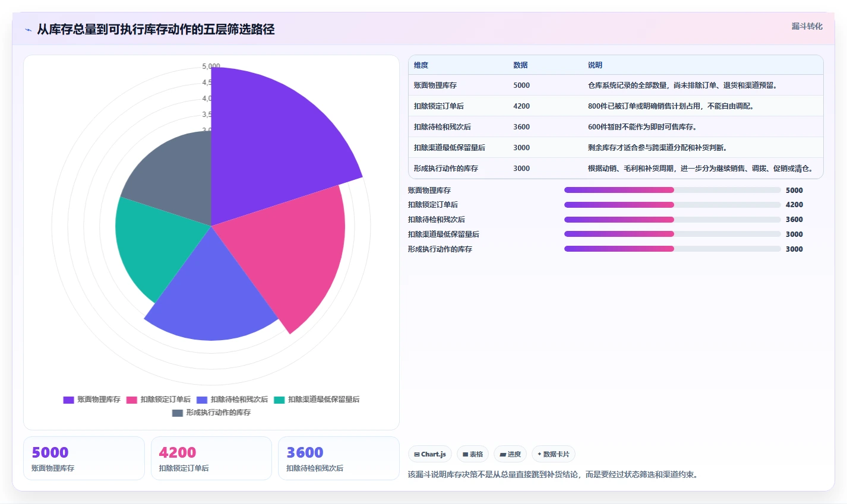This screenshot has width=847, height=504.
Task: Toggle the 形成执行动作的库存 legend entry
Action: click(211, 413)
